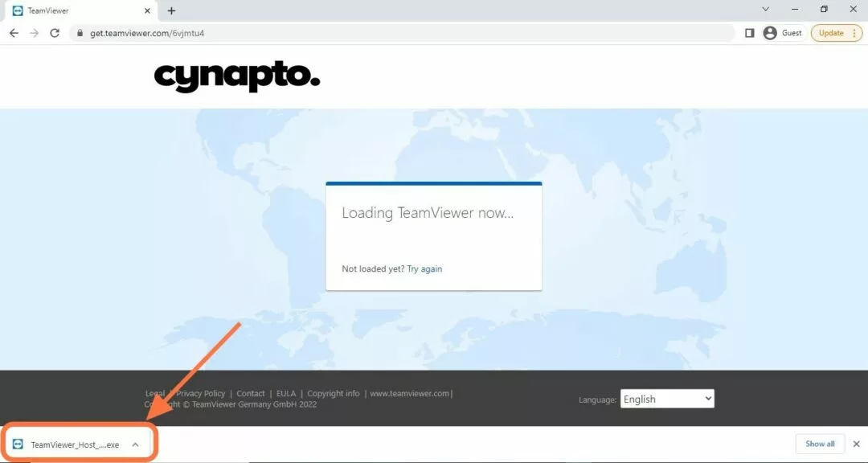Open the Privacy Policy link
Viewport: 868px width, 463px height.
tap(200, 393)
